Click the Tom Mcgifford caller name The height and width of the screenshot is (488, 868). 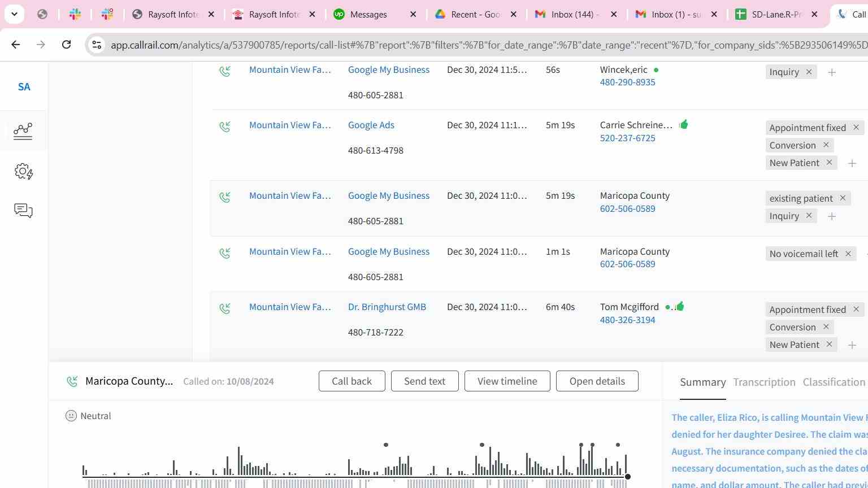pyautogui.click(x=630, y=307)
